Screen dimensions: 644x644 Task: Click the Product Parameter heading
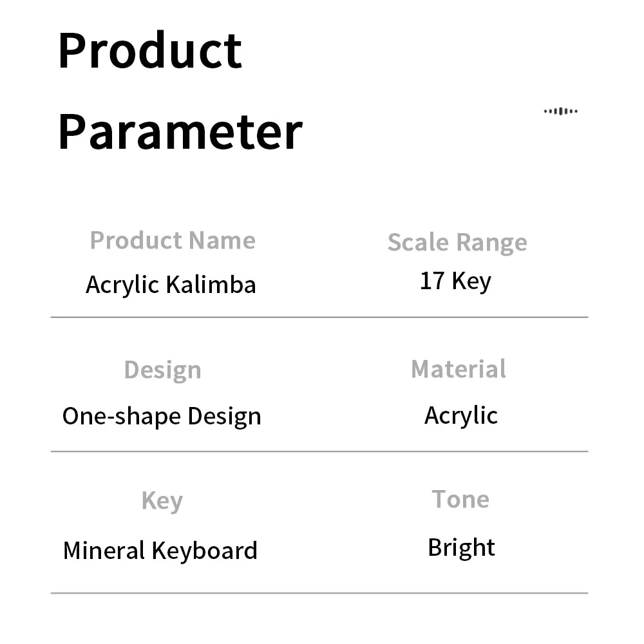pos(180,91)
